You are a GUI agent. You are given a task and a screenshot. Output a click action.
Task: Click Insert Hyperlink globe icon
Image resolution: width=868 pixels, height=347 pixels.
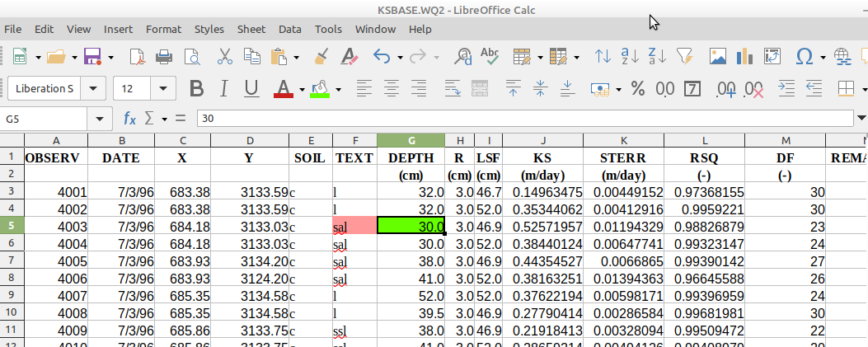pos(842,56)
